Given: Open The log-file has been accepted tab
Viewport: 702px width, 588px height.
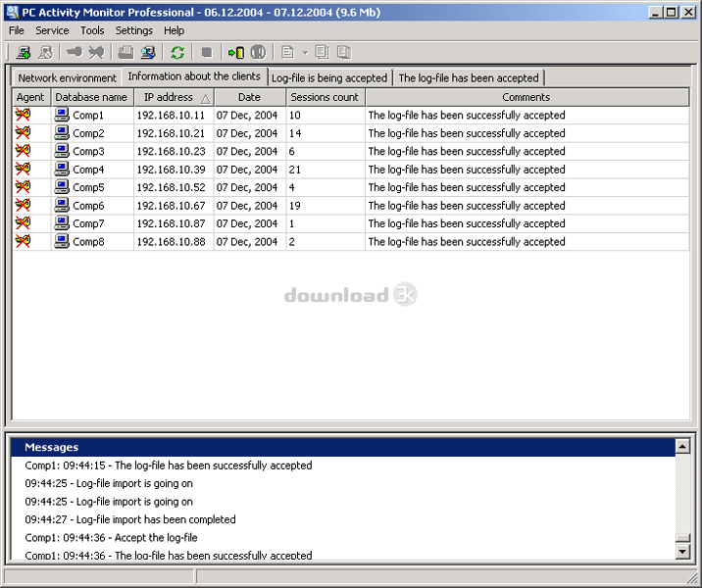Looking at the screenshot, I should tap(469, 77).
